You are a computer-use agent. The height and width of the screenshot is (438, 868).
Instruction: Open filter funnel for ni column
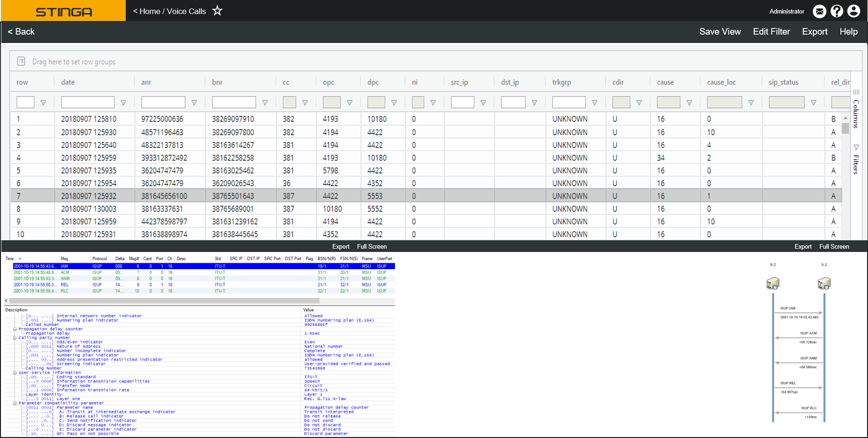click(433, 103)
